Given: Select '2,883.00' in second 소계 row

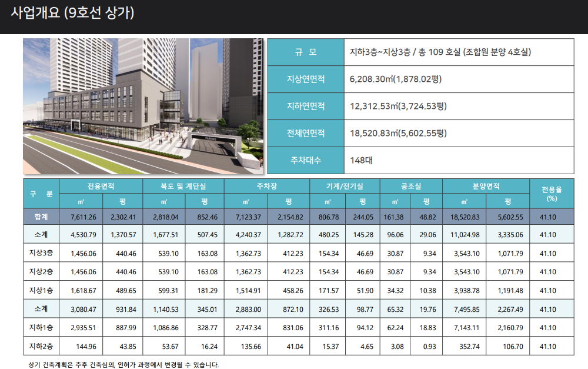Looking at the screenshot, I should [248, 310].
